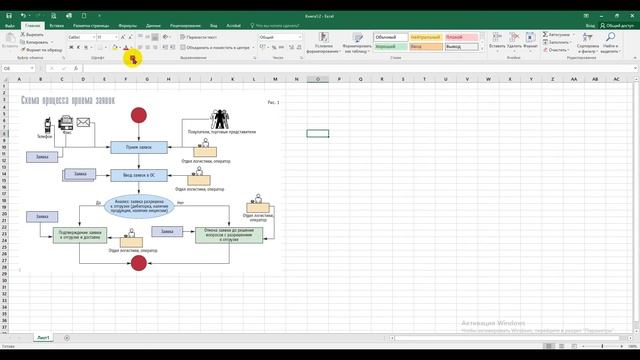Click the Tell me search field

(275, 26)
